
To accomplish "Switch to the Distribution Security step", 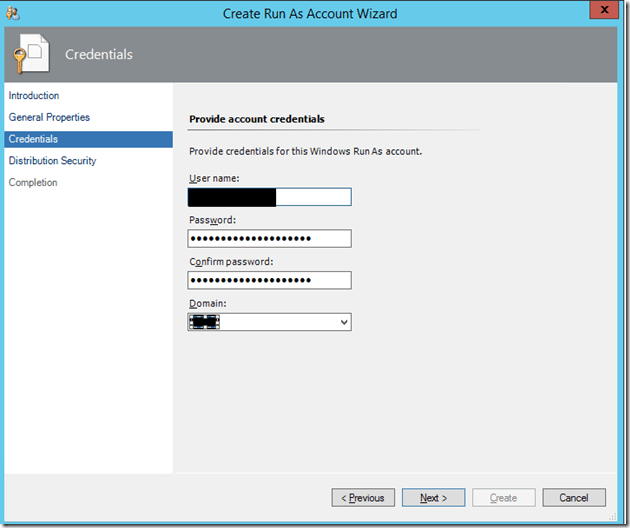I will (x=52, y=161).
